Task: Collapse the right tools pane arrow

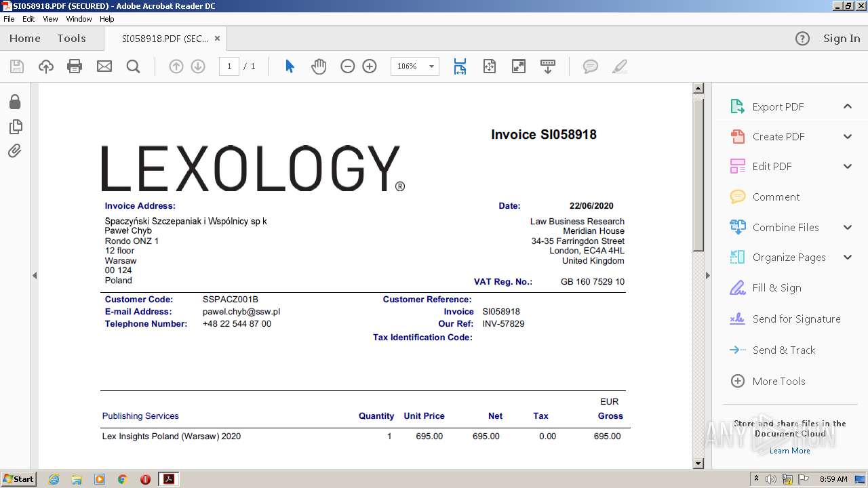Action: 707,275
